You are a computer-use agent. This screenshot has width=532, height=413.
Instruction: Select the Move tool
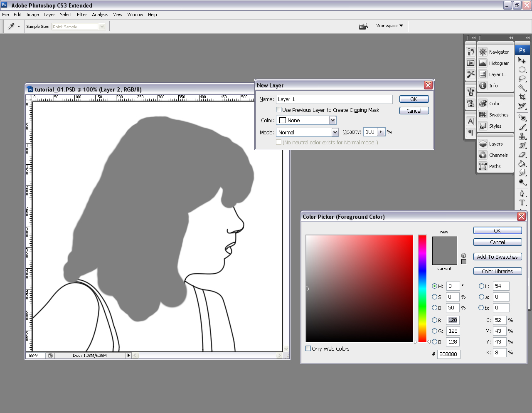click(522, 61)
